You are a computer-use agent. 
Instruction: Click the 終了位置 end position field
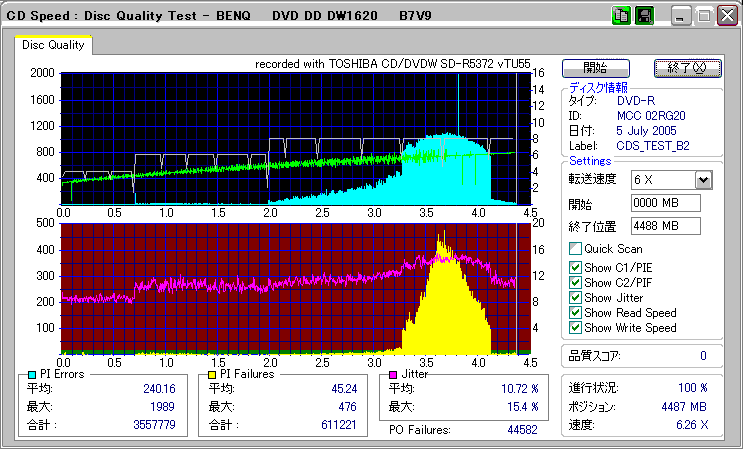(x=665, y=226)
